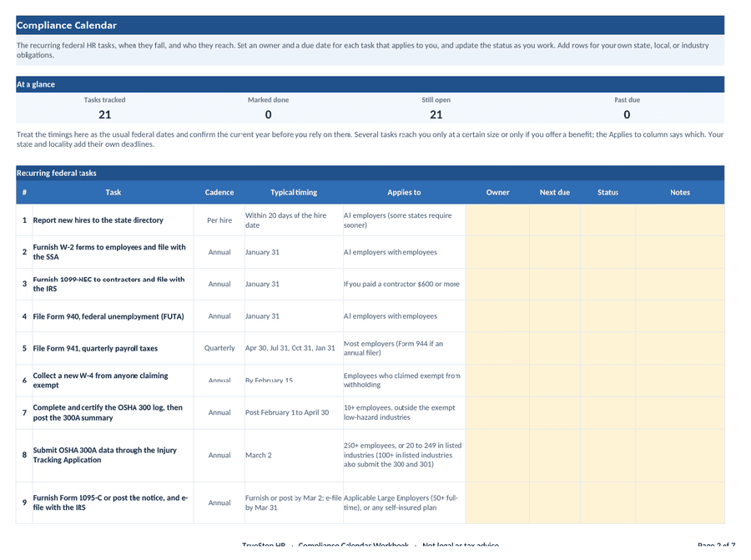
Task: Click the 'Tasks tracked' label
Action: [x=104, y=99]
